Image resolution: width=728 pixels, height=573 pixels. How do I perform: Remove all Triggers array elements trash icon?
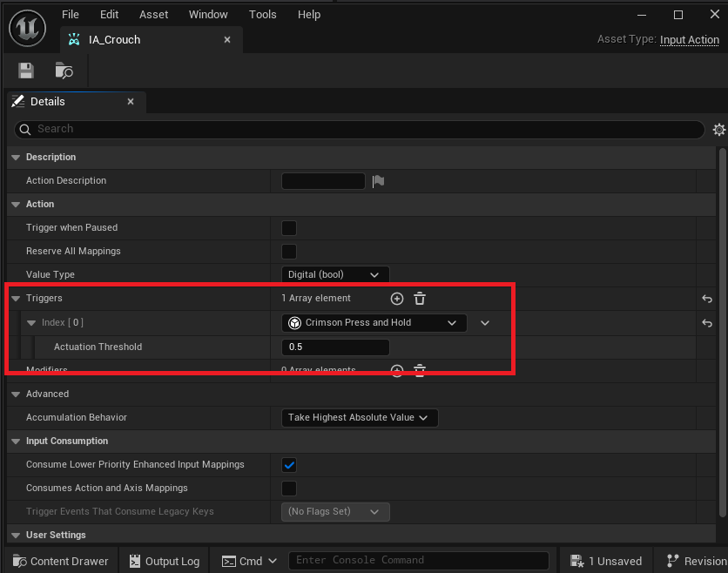click(x=420, y=299)
